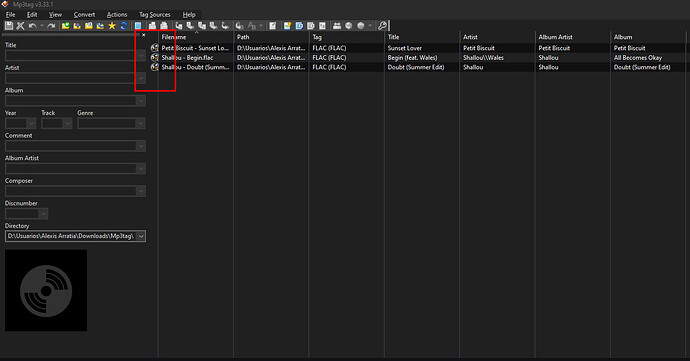Click the Undo arrow icon
690x361 pixels.
point(32,26)
